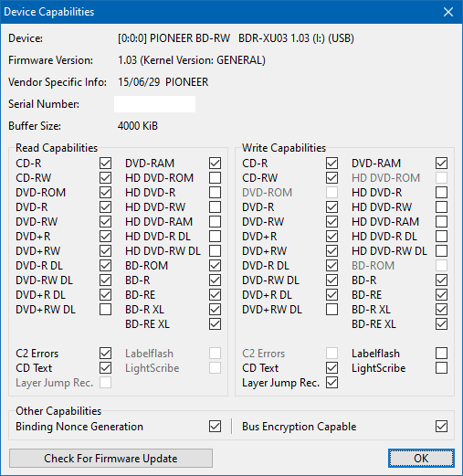Viewport: 463px width, 476px height.
Task: Toggle Layer Jump Rec. write checkbox
Action: point(331,383)
